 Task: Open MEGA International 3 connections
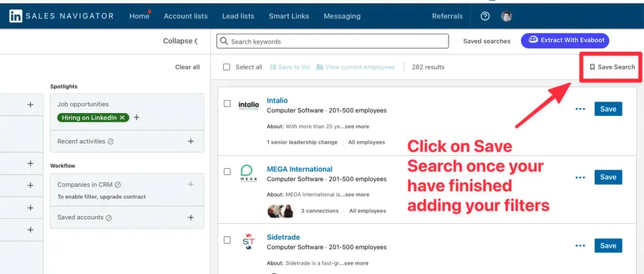tap(320, 211)
